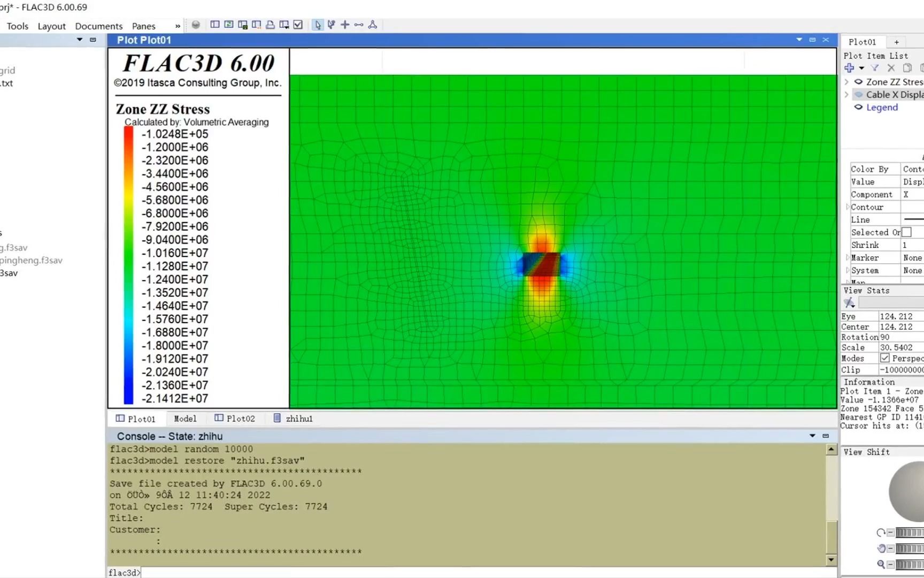Viewport: 924px width, 578px height.
Task: Switch to the Plot02 tab
Action: pyautogui.click(x=235, y=419)
